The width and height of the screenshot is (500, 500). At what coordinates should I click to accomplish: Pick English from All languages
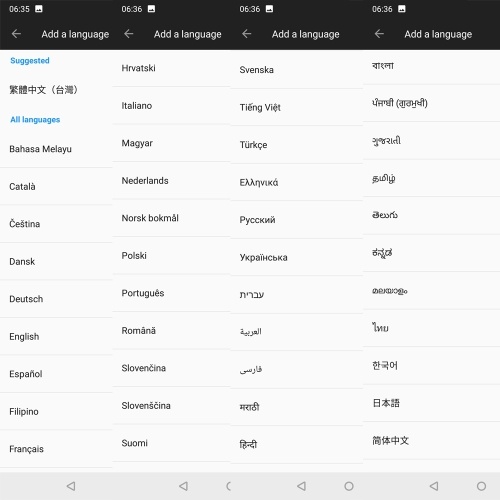pyautogui.click(x=56, y=337)
